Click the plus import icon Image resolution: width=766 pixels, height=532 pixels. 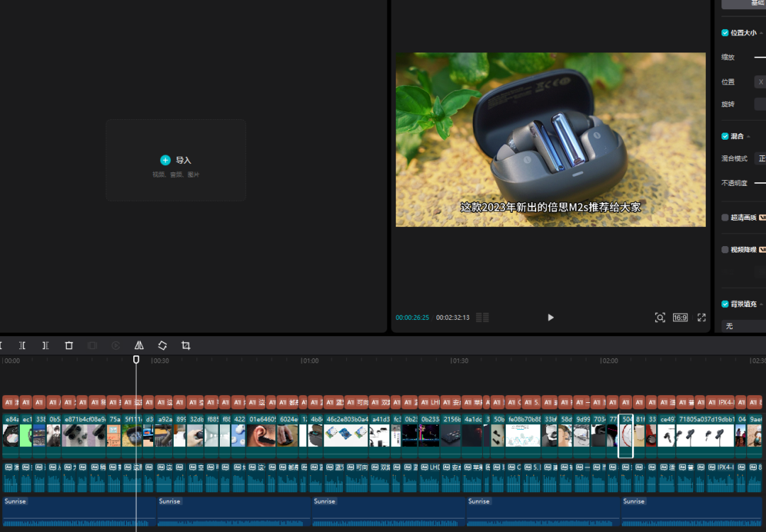165,160
